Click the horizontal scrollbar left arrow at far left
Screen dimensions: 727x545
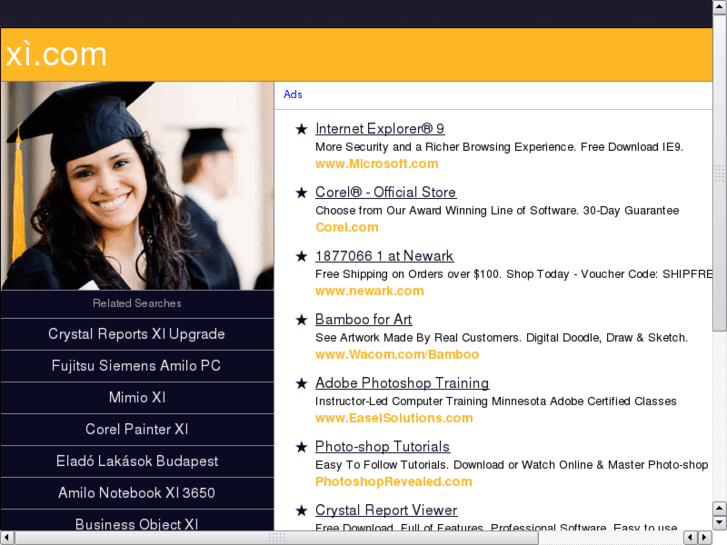pos(7,538)
